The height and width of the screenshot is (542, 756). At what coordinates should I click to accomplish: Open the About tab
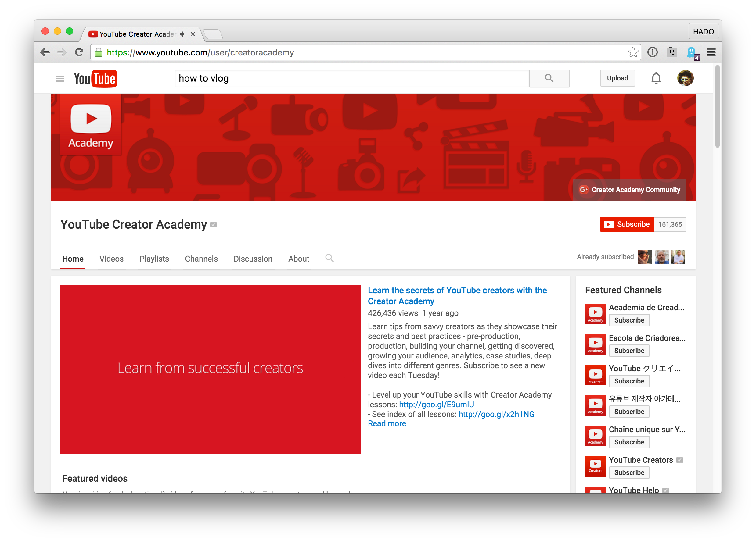[299, 259]
